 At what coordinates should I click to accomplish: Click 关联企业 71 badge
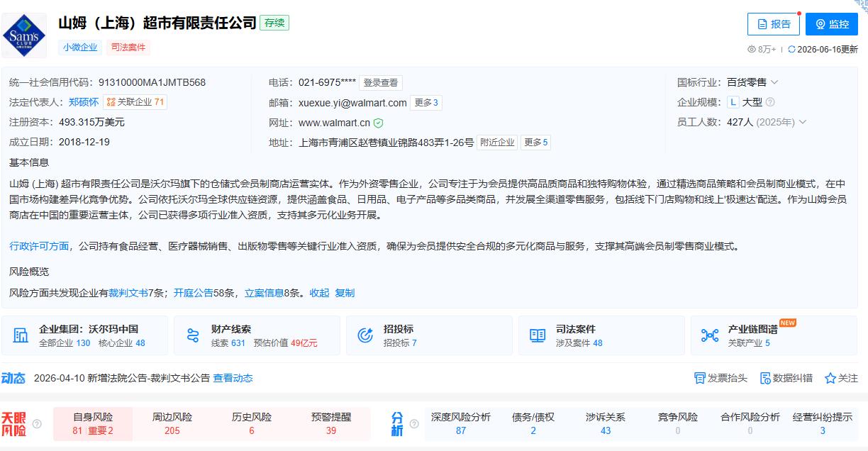pyautogui.click(x=135, y=102)
